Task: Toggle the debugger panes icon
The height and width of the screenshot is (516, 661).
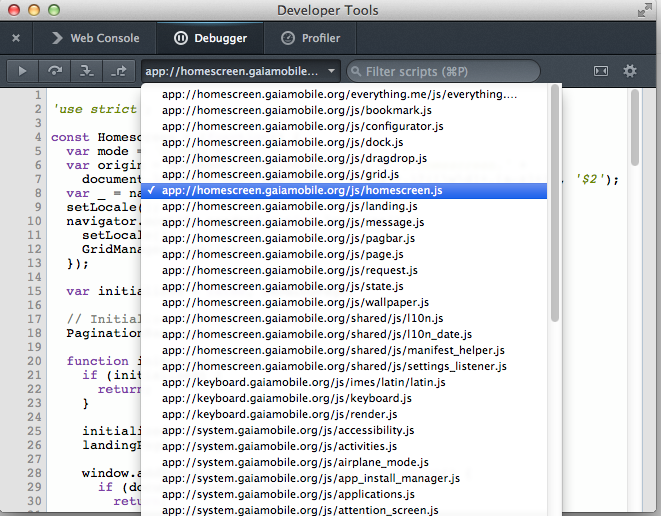Action: click(x=601, y=71)
